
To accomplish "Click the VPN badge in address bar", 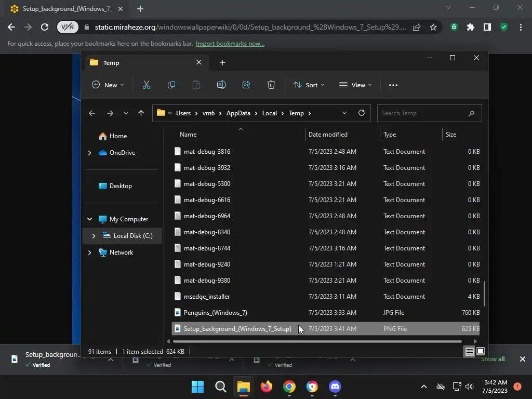I will tap(68, 27).
